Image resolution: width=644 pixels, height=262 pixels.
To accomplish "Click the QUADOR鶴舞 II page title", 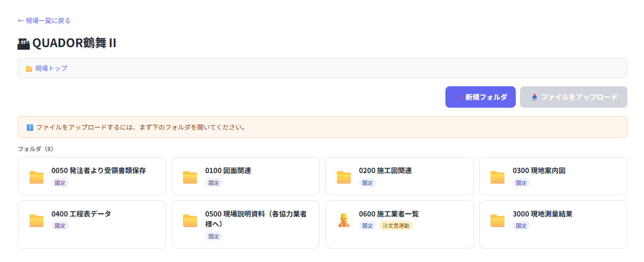I will [x=74, y=43].
